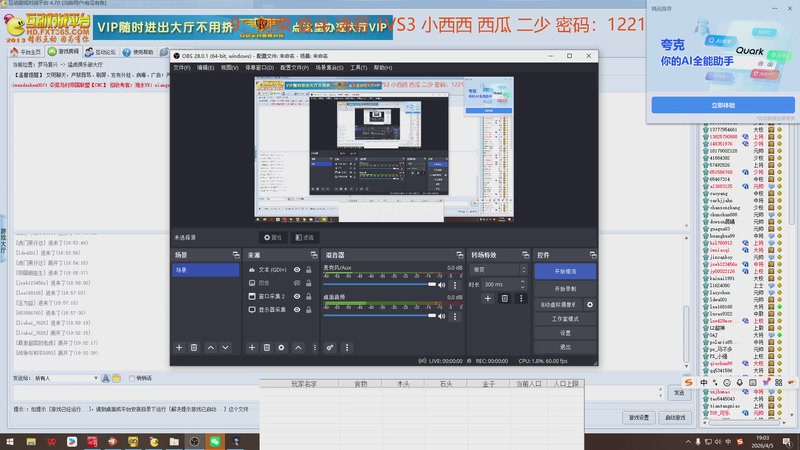This screenshot has height=450, width=800.
Task: Undock the Sources panel with float icon
Action: (x=314, y=255)
